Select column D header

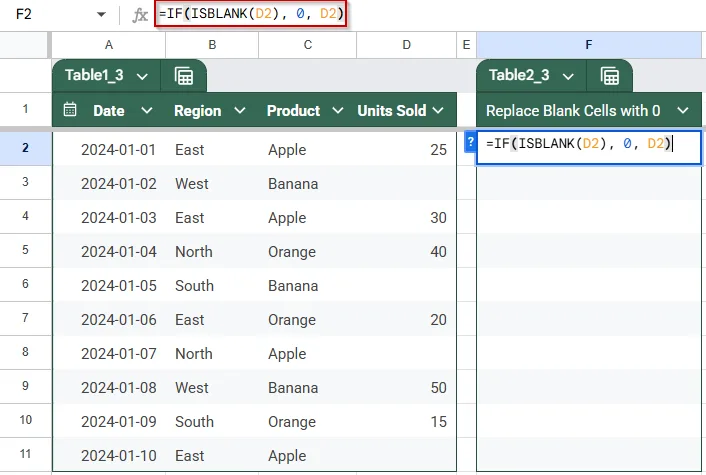(x=407, y=45)
